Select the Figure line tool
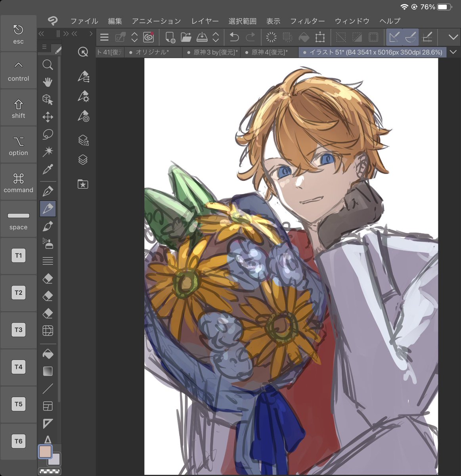Viewport: 461px width, 476px height. coord(48,389)
